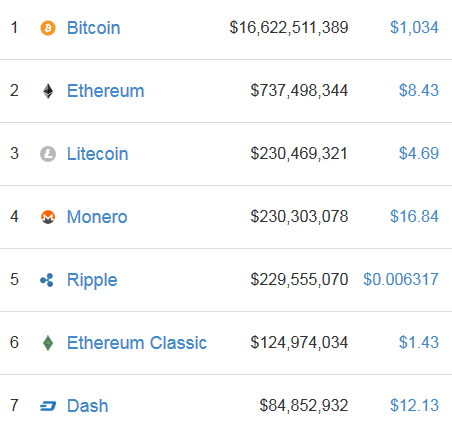Click Ripple's $0.006317 price link
The width and height of the screenshot is (452, 435).
click(401, 279)
